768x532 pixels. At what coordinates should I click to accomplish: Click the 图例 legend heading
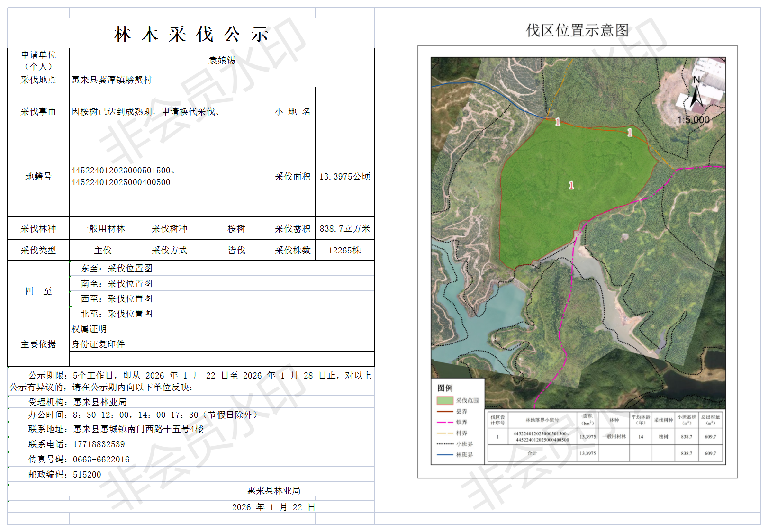[445, 388]
